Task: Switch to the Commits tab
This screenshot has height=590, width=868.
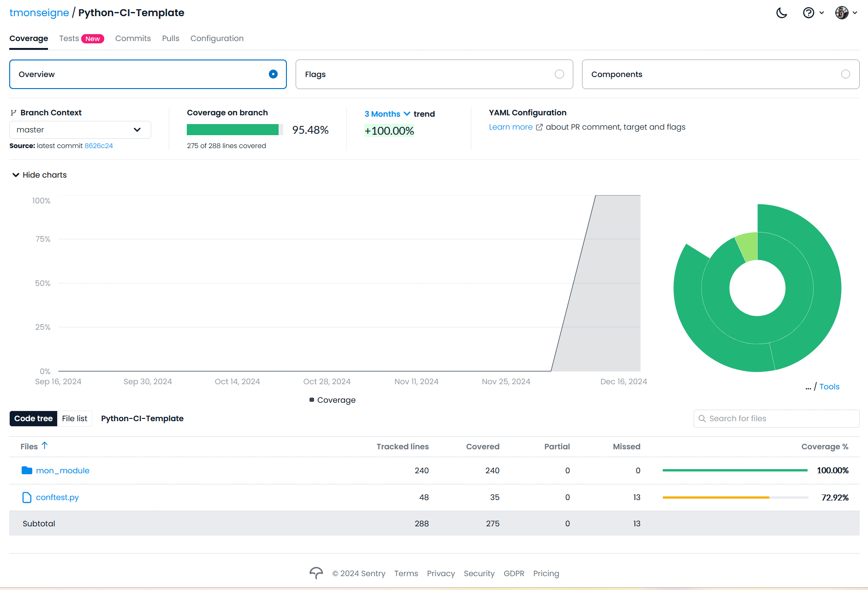Action: [x=133, y=38]
